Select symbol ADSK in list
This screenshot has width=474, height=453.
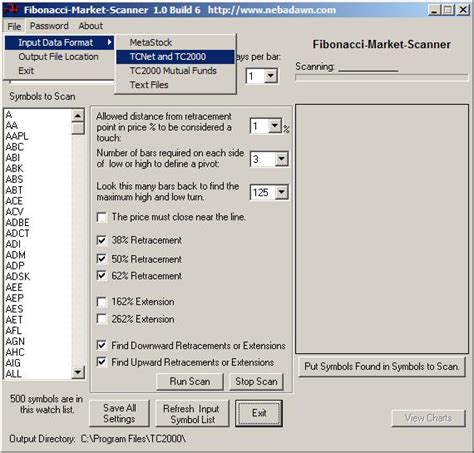pos(18,276)
